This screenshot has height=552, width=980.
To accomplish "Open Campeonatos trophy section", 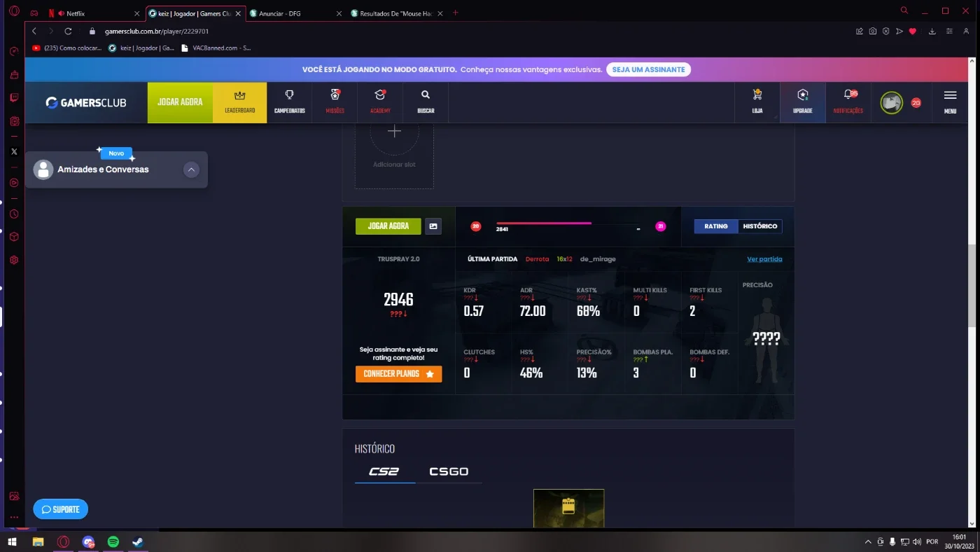I will (289, 102).
